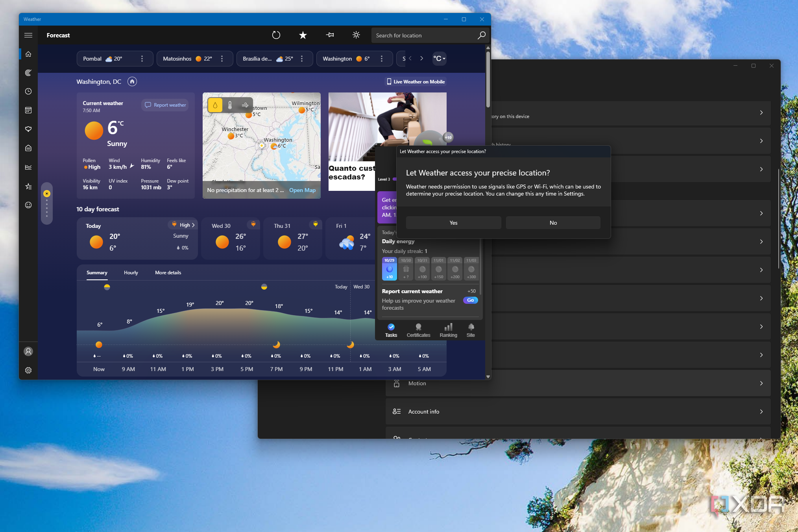Switch the map to the wind layer

(x=245, y=105)
